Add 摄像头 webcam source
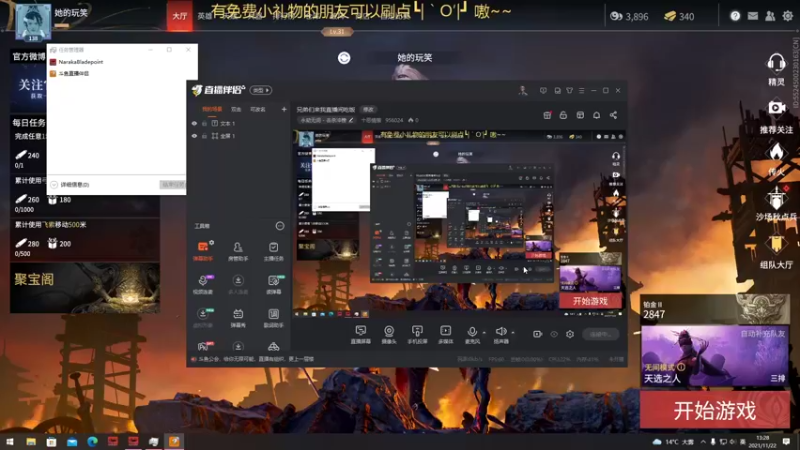Image resolution: width=800 pixels, height=450 pixels. coord(389,335)
